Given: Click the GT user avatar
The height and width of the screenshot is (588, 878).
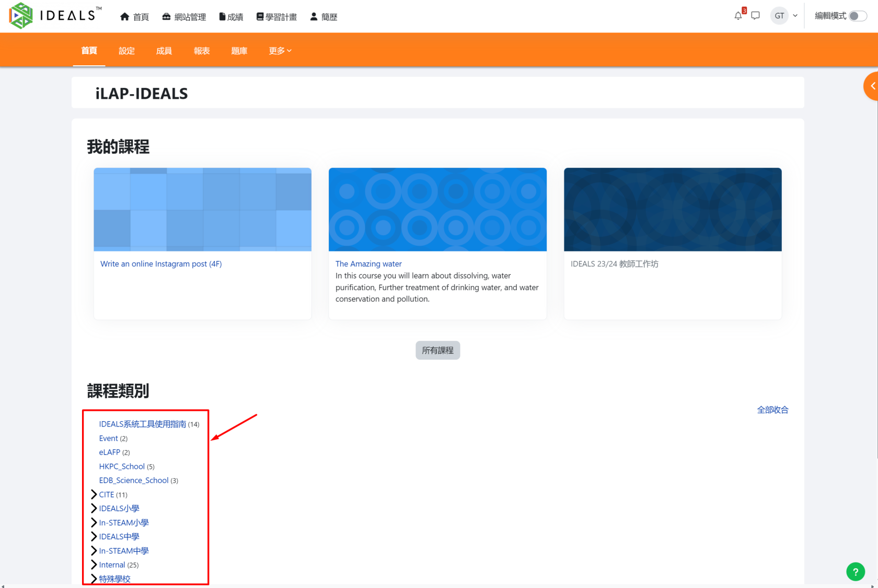Looking at the screenshot, I should point(779,16).
